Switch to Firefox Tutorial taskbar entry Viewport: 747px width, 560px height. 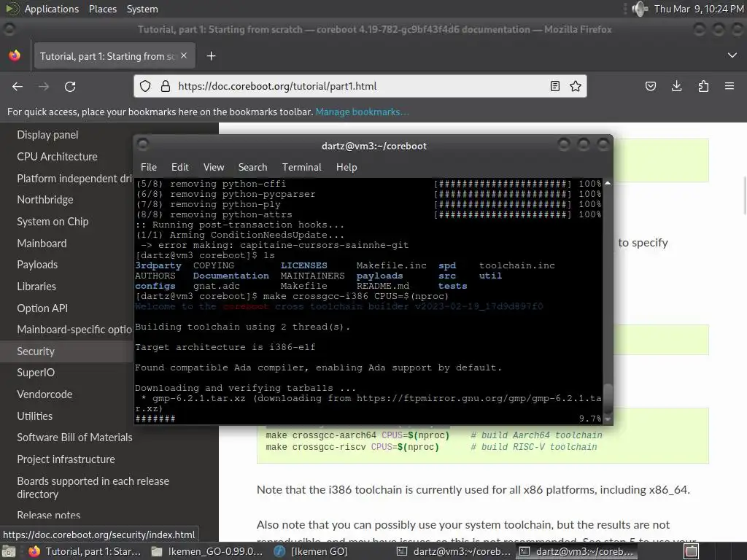coord(85,551)
